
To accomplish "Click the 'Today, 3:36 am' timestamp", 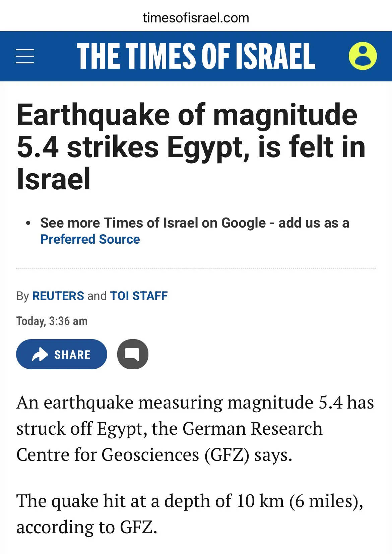I will tap(52, 321).
